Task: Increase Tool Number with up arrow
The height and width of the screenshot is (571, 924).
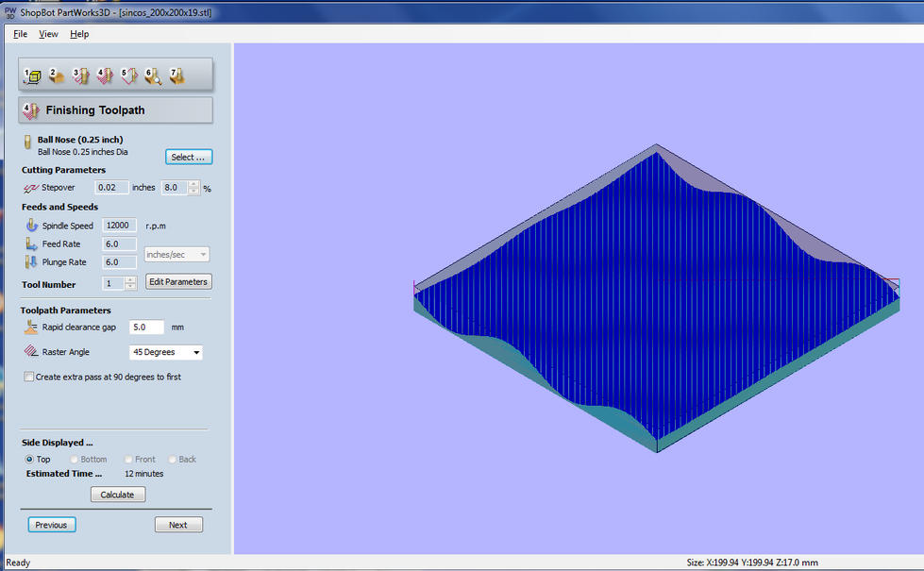Action: [x=130, y=280]
